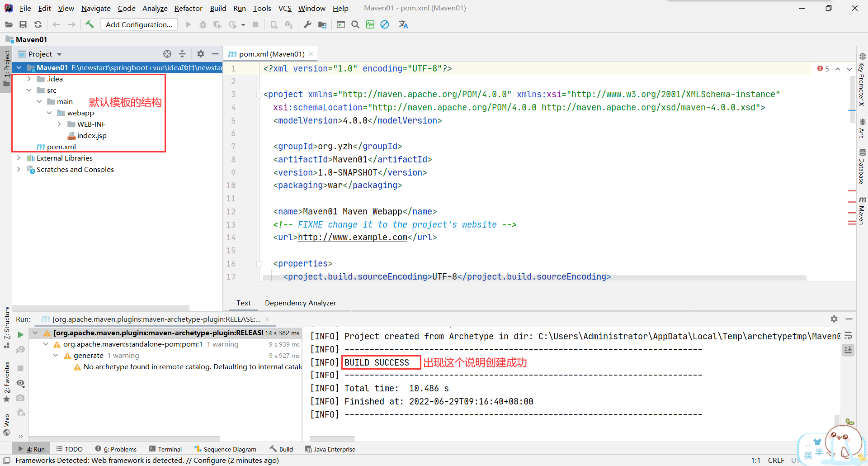Toggle the Maven tool window sidebar
Image resolution: width=868 pixels, height=466 pixels.
click(x=862, y=211)
